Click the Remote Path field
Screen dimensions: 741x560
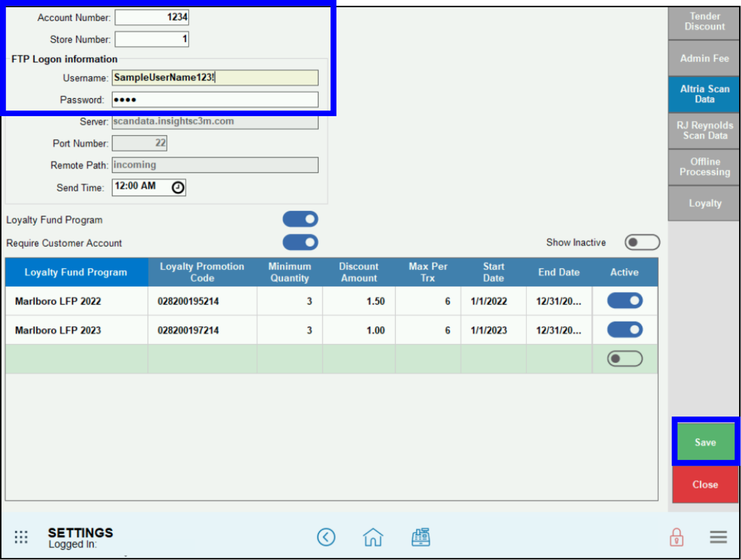pyautogui.click(x=215, y=165)
